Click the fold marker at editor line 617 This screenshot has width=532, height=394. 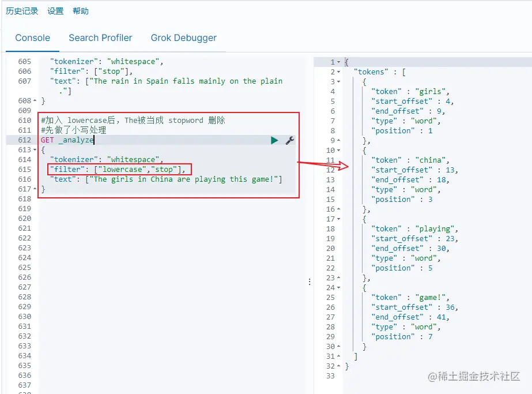pyautogui.click(x=35, y=189)
